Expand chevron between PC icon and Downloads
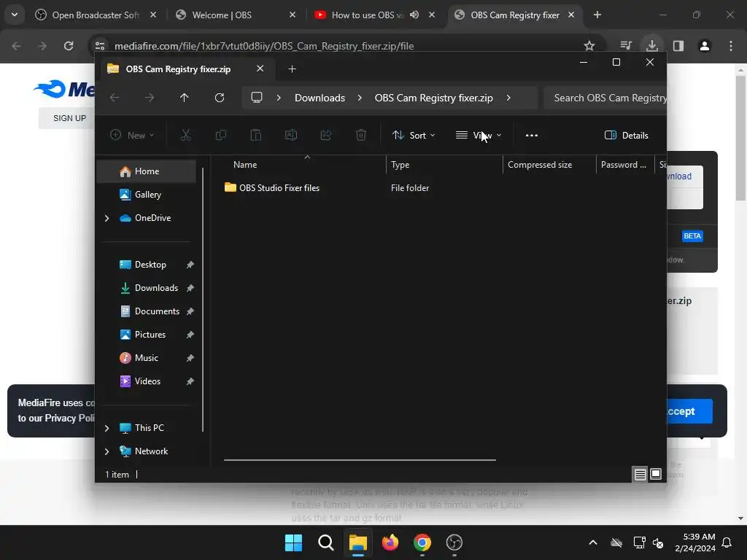 pos(279,98)
